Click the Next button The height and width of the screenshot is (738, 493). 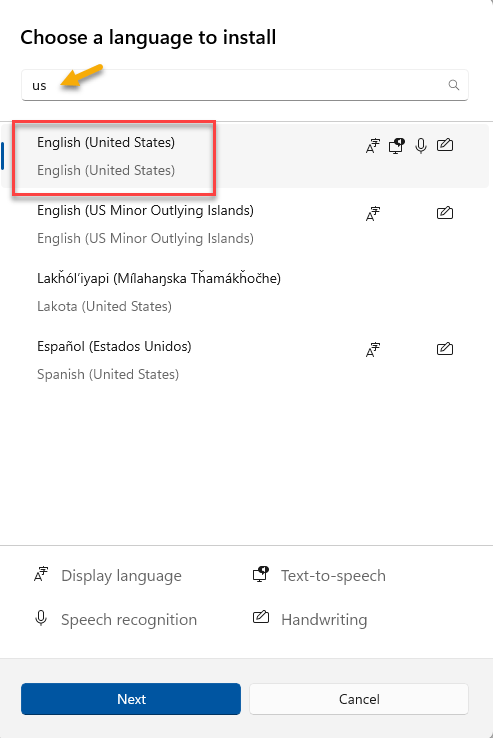131,699
